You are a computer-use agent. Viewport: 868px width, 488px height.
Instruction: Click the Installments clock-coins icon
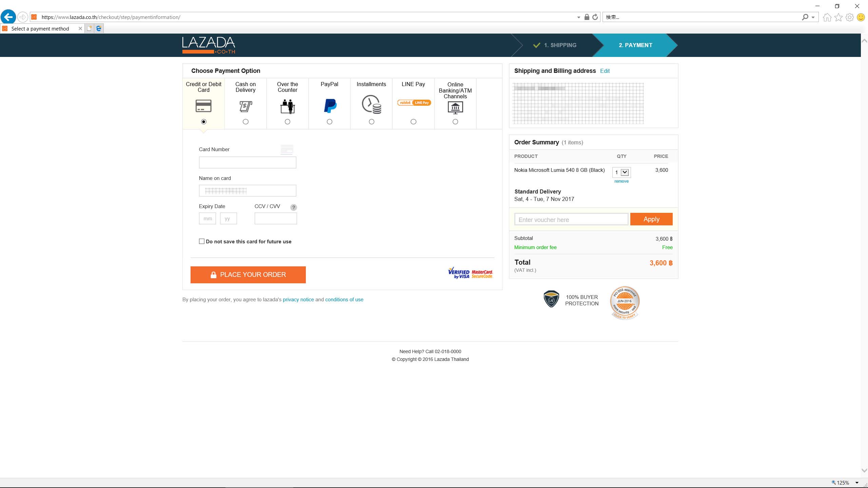(x=372, y=104)
